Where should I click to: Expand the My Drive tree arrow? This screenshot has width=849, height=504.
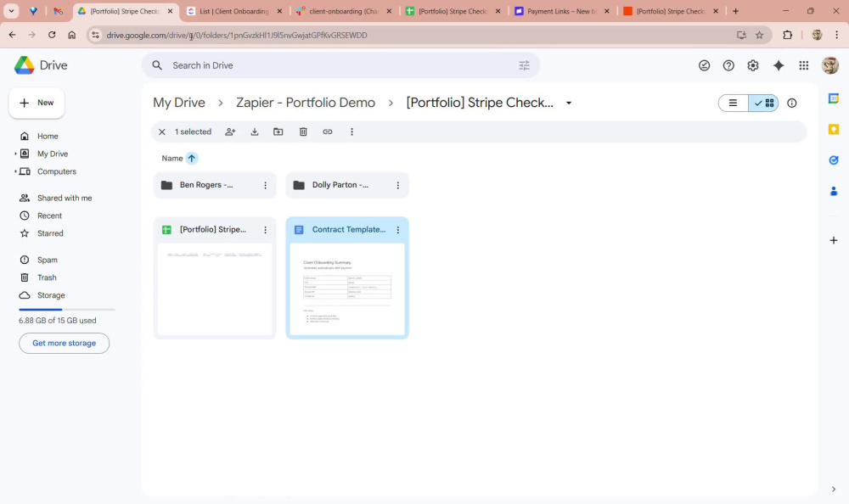pos(15,154)
